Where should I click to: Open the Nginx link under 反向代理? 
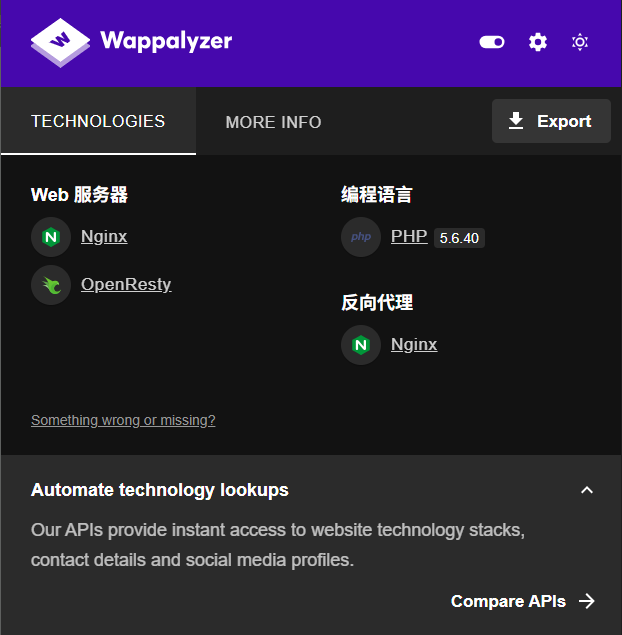(414, 344)
